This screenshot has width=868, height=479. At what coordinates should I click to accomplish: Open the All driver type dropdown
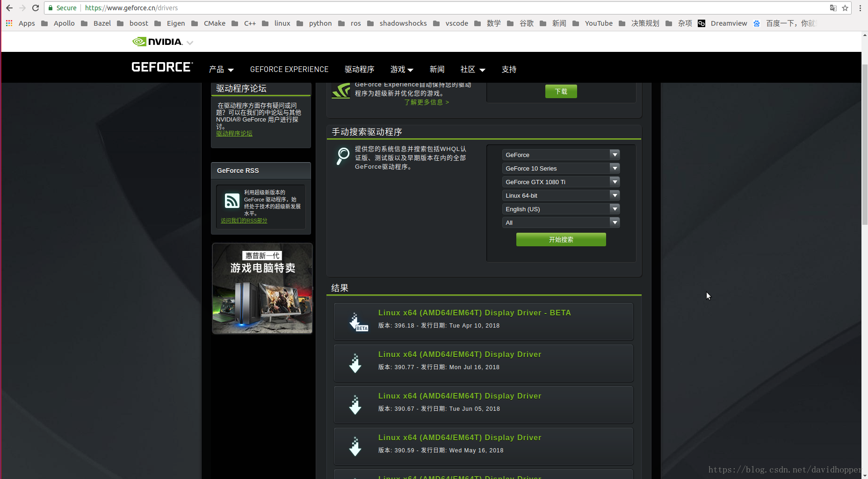click(561, 222)
